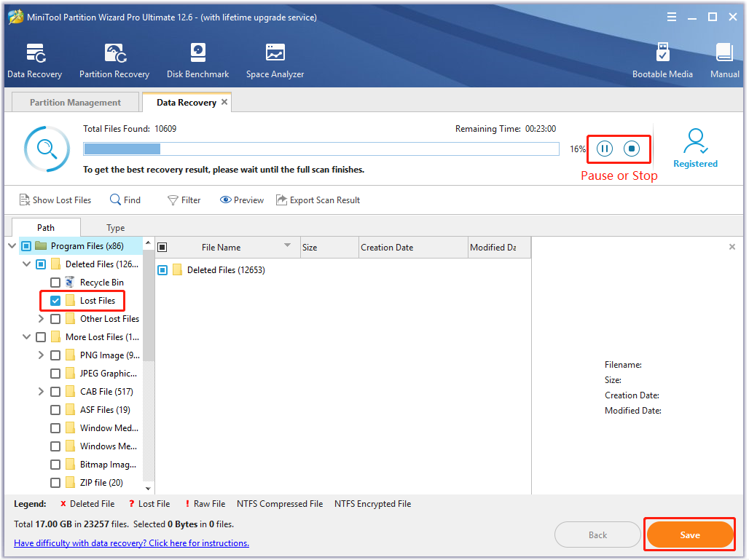
Task: Check the Recycle Bin checkbox
Action: point(55,282)
